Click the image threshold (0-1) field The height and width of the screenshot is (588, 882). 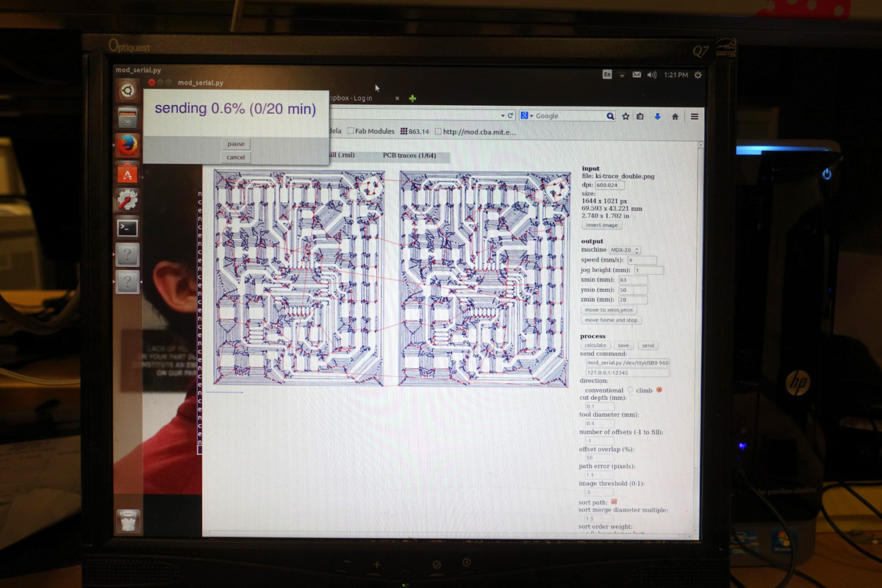(599, 492)
